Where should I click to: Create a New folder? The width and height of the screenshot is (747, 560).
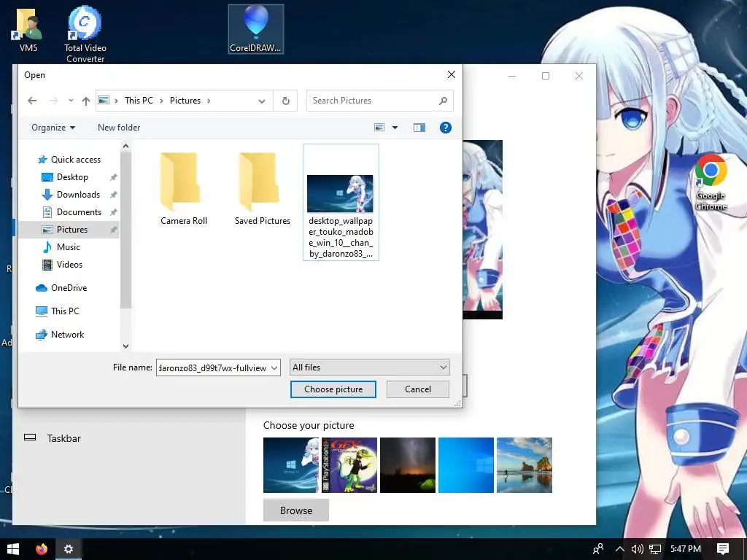point(119,128)
